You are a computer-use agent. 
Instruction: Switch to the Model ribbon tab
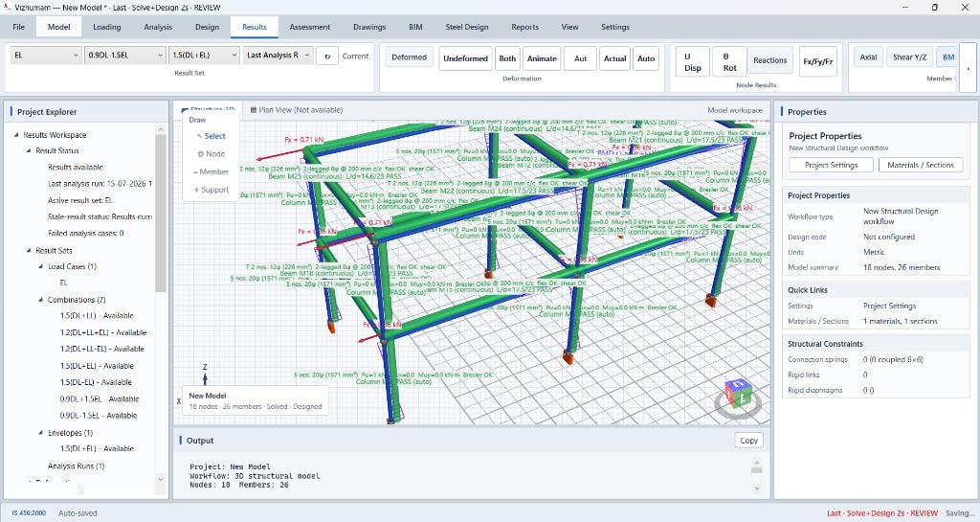pos(58,27)
